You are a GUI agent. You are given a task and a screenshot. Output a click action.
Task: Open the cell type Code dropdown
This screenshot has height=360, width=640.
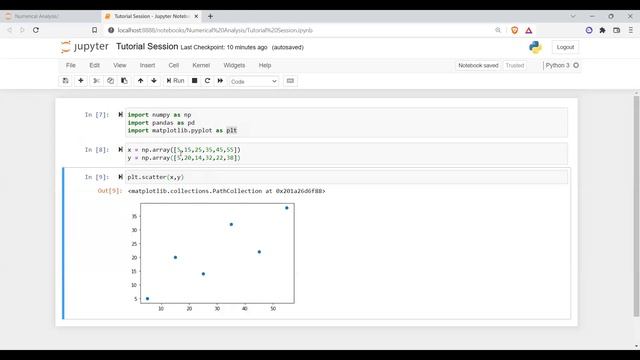(x=253, y=81)
